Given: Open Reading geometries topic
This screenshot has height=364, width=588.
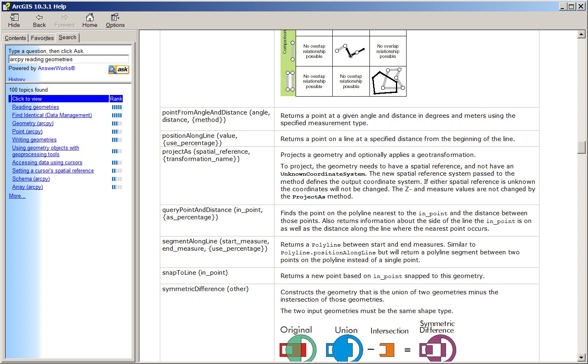Looking at the screenshot, I should pyautogui.click(x=35, y=107).
